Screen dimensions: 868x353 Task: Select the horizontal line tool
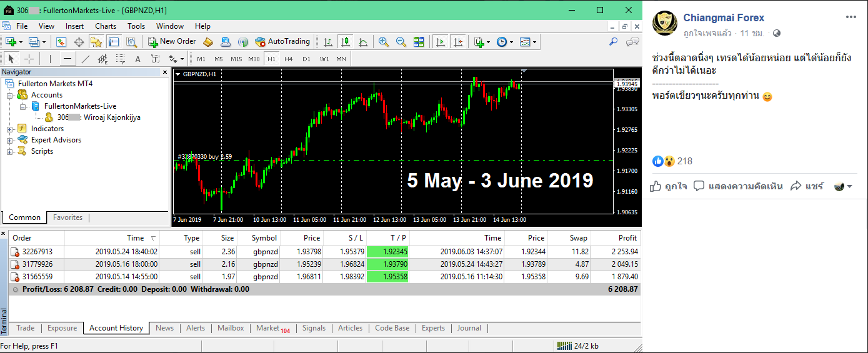coord(67,59)
